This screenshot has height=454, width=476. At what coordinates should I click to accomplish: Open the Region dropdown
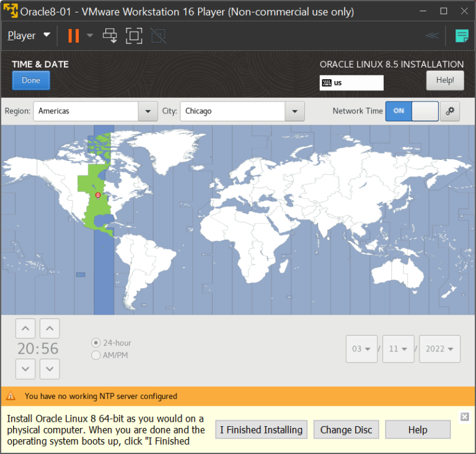[x=148, y=111]
